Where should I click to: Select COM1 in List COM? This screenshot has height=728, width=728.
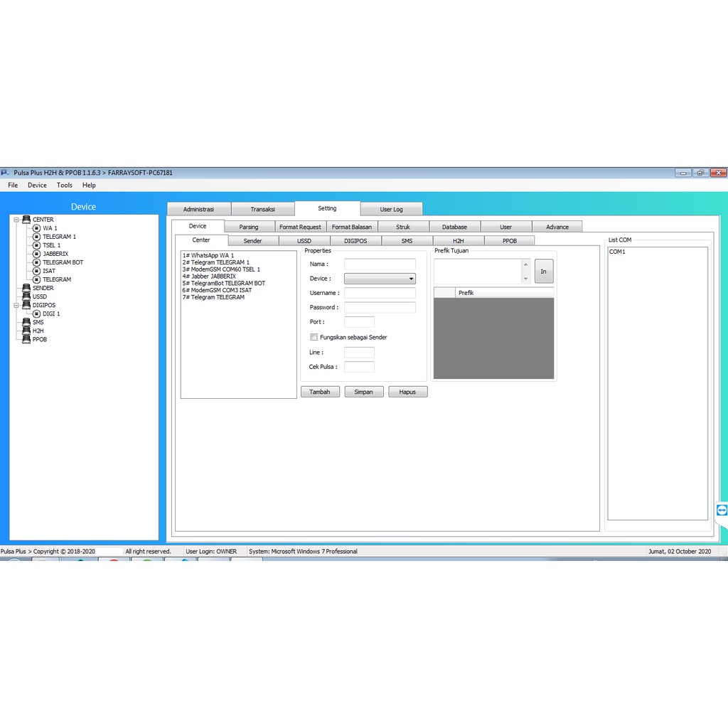coord(618,252)
